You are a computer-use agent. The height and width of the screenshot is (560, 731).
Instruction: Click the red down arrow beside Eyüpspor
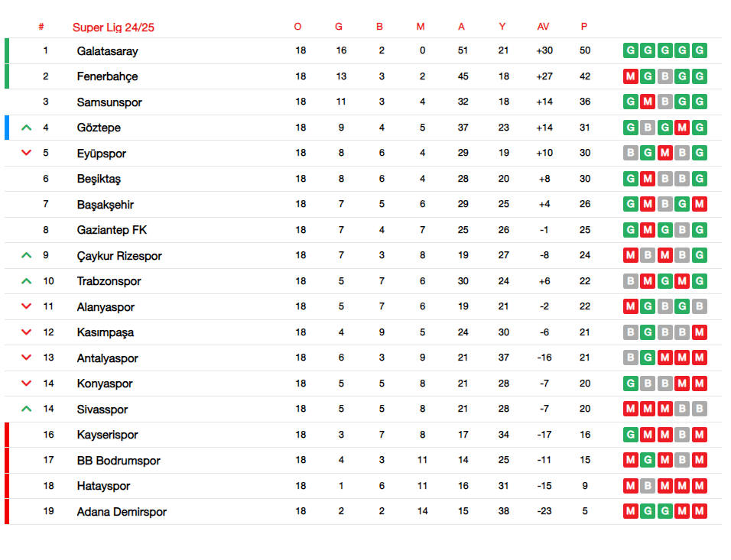pos(27,153)
